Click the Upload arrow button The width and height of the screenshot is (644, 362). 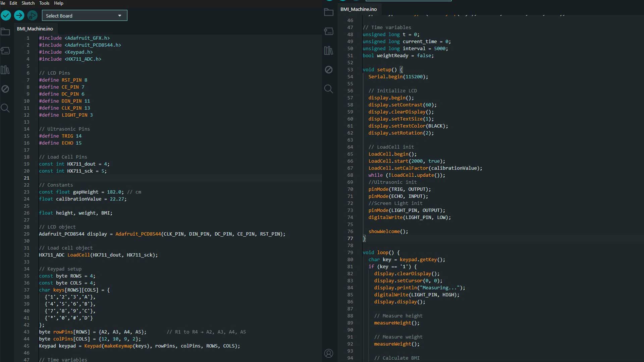pos(19,15)
